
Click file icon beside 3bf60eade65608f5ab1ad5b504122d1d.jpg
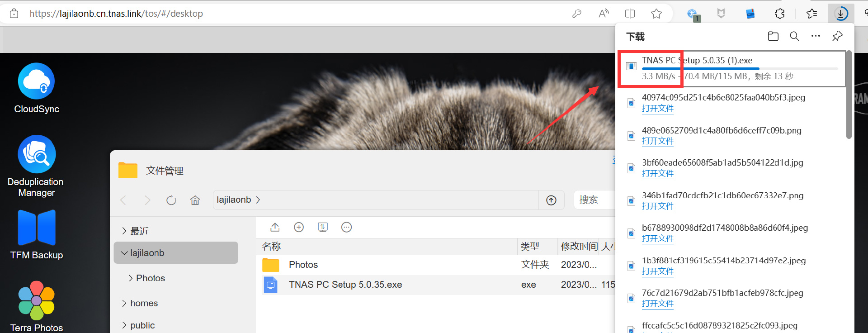631,168
